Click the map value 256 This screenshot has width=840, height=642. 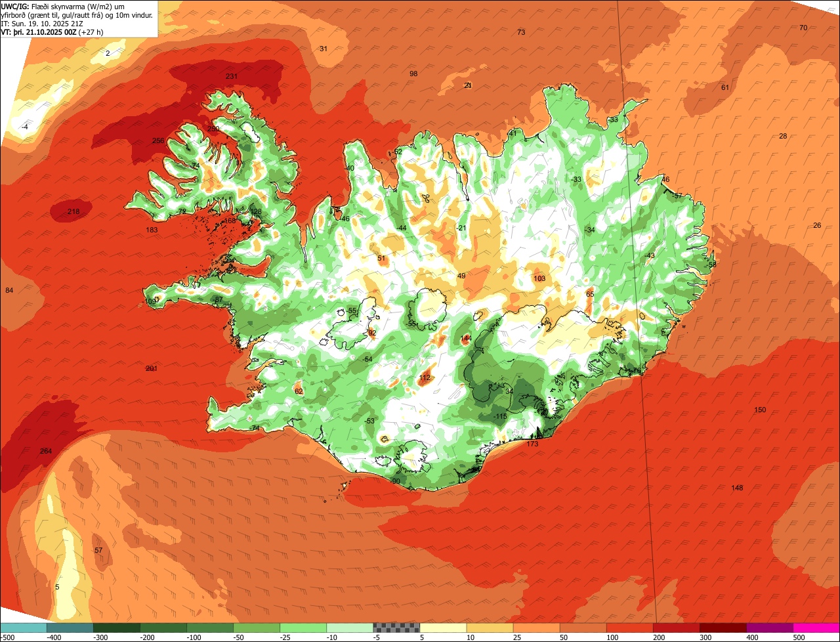tap(158, 140)
